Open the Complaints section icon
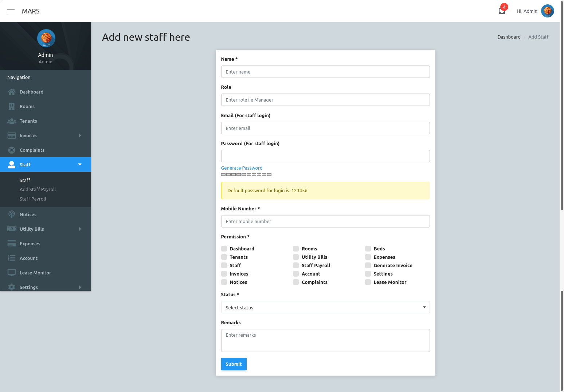 coord(12,150)
